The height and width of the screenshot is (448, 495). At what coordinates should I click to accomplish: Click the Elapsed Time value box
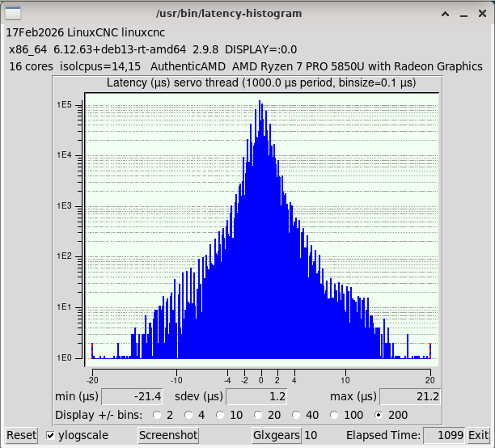(444, 435)
